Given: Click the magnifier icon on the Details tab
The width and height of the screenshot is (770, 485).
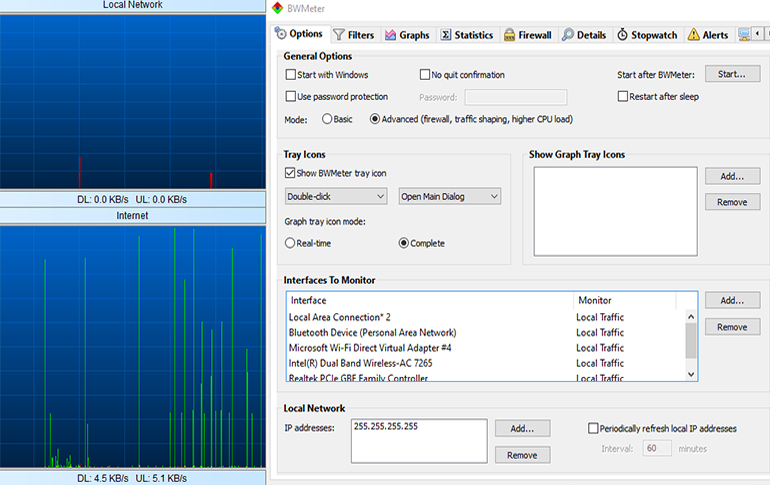Looking at the screenshot, I should [x=568, y=35].
